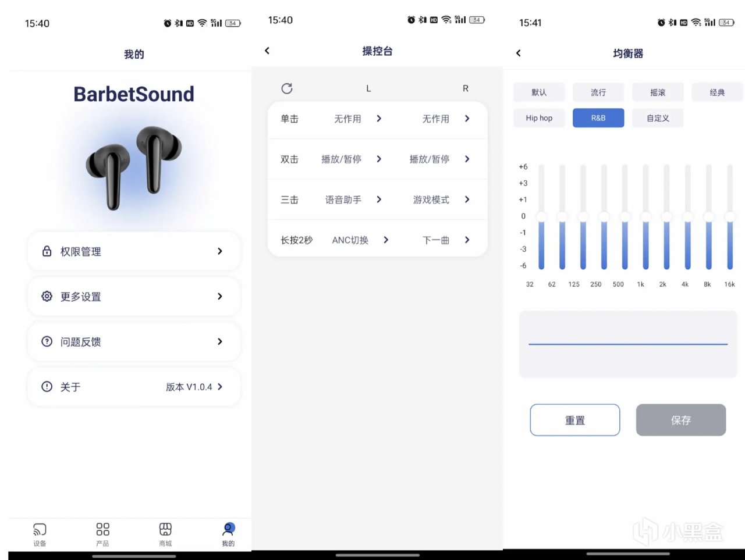The image size is (745, 560).
Task: Adjust the 16k equalizer slider
Action: [x=730, y=217]
